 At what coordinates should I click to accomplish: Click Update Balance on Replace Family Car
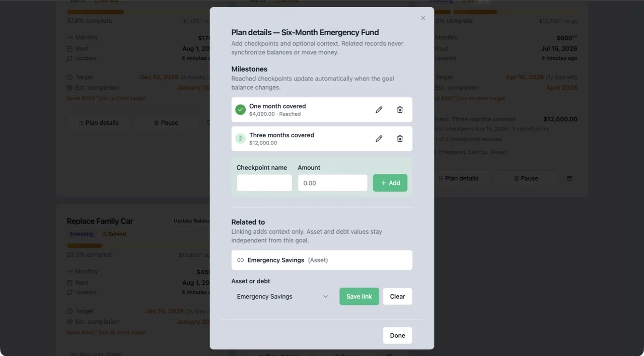point(192,221)
